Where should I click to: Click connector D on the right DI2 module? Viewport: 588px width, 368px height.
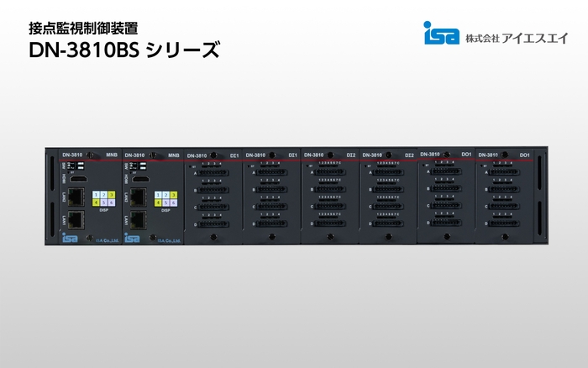coord(388,223)
